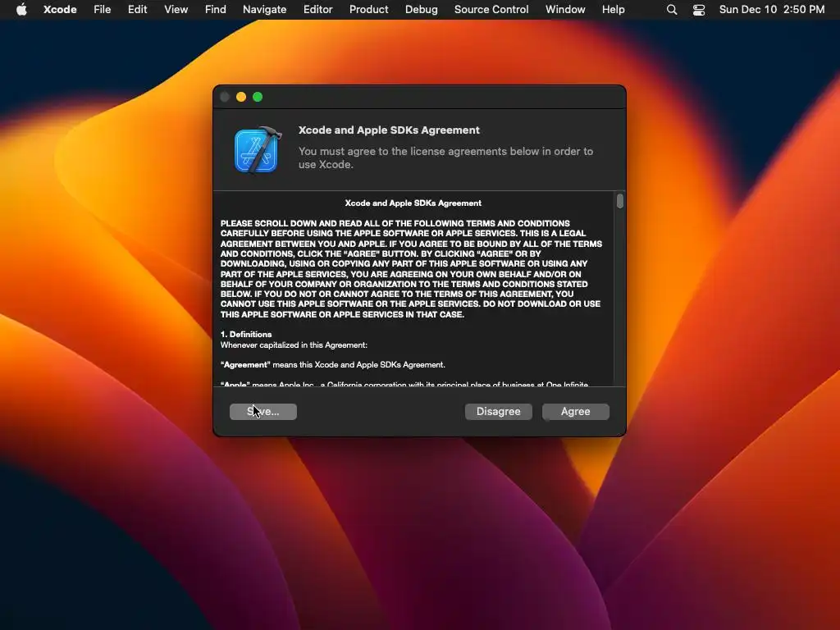Screen dimensions: 840x630
Task: Click the 'You must agree to the license agreements' text
Action: [445, 157]
